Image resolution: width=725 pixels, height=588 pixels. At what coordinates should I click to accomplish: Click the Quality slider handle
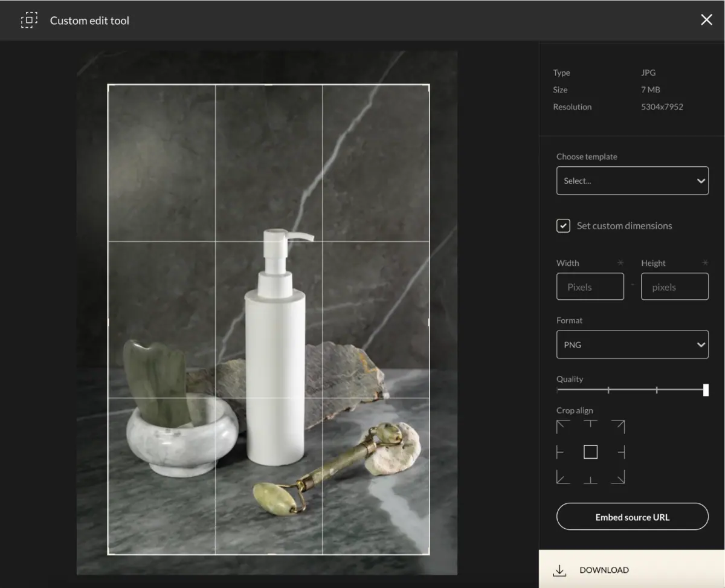coord(706,390)
